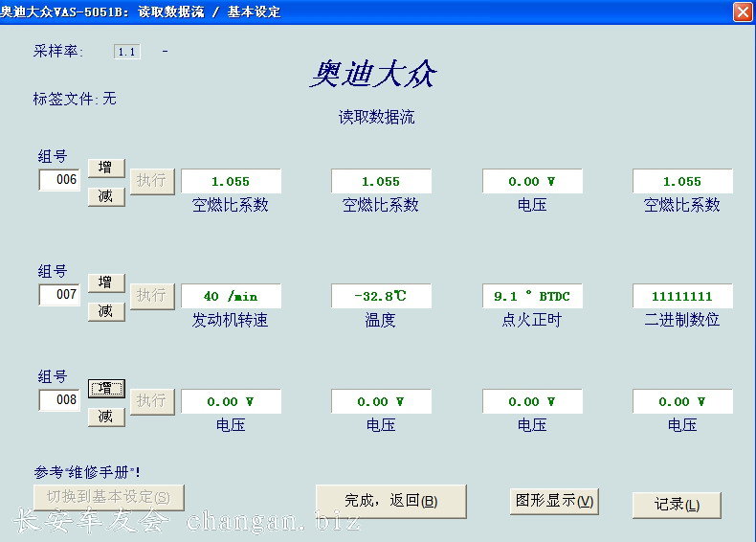Increase group number 006 with 增
The image size is (756, 542).
coord(106,168)
